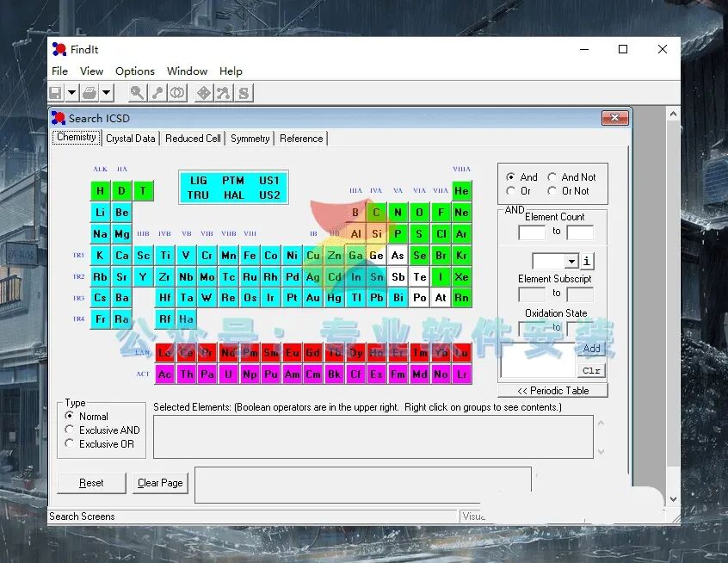Viewport: 728px width, 563px height.
Task: Click the diamond-shaped toolbar icon
Action: pyautogui.click(x=204, y=93)
